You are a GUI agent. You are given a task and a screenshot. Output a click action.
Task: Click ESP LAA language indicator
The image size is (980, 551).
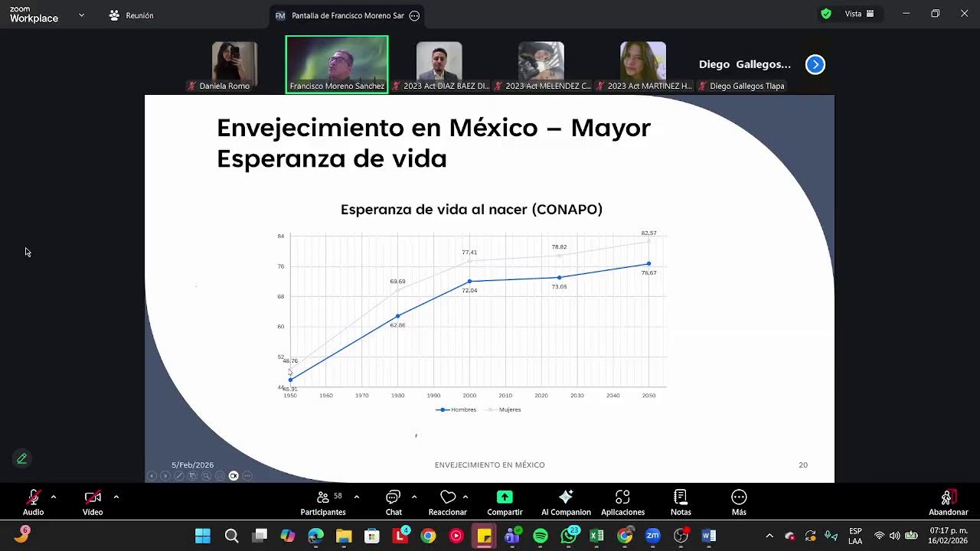[x=855, y=536]
